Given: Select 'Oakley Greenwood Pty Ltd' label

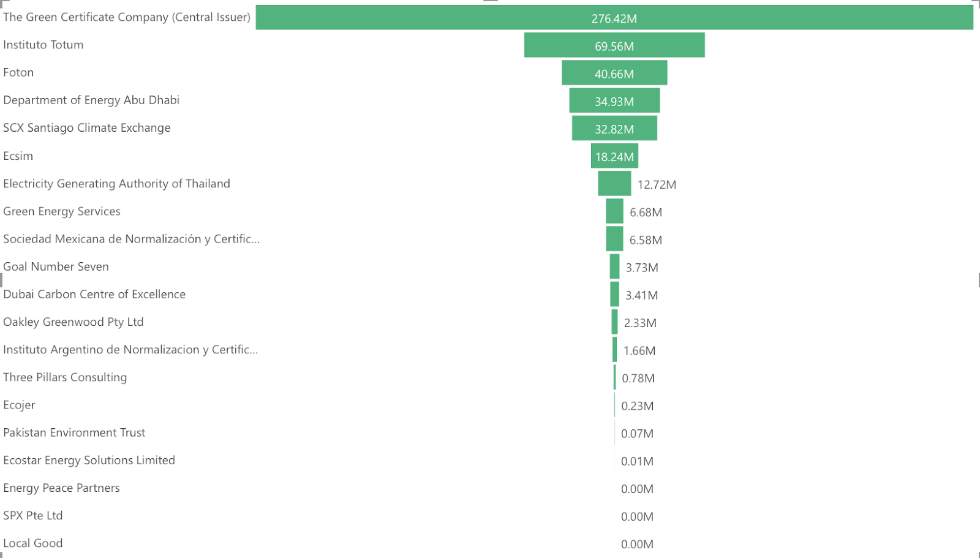Looking at the screenshot, I should click(x=73, y=322).
